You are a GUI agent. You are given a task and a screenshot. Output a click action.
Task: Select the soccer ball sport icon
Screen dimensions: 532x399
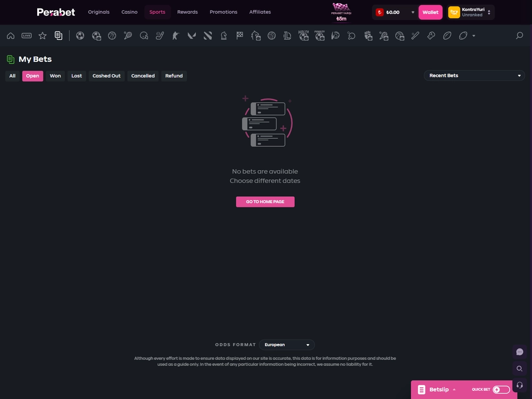[80, 36]
